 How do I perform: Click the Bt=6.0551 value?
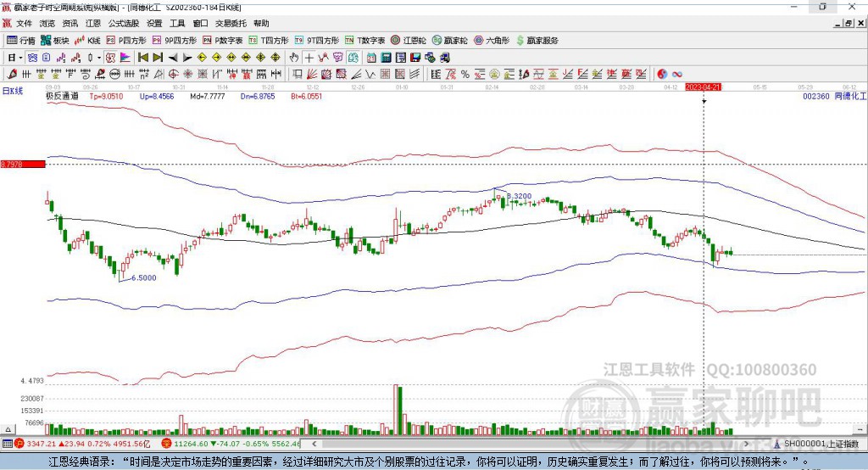[x=306, y=96]
